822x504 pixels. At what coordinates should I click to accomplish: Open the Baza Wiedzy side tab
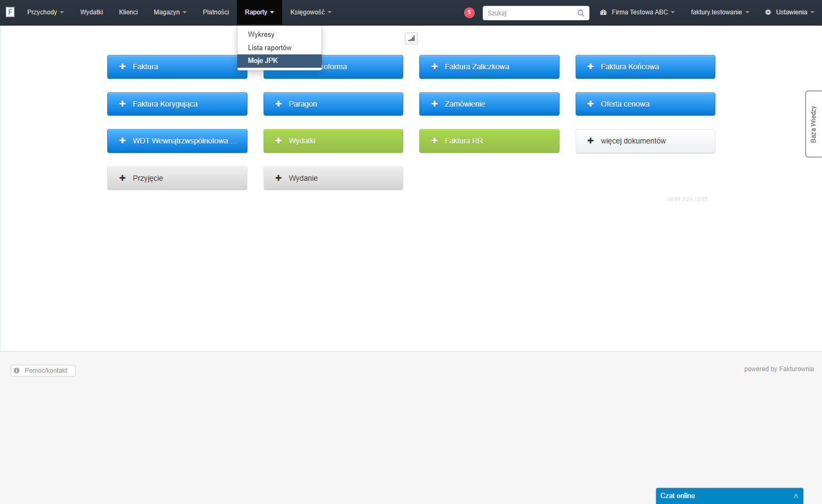[813, 124]
